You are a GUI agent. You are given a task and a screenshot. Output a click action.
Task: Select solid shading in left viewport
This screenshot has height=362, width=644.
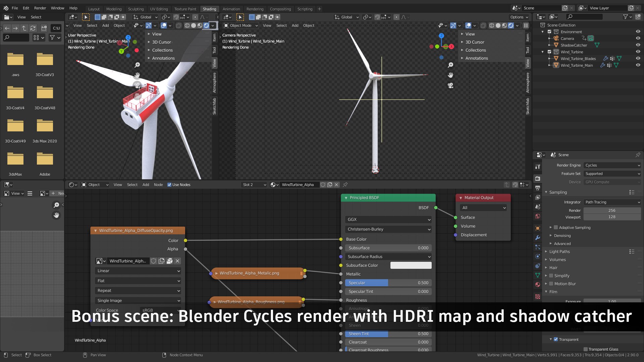click(x=194, y=25)
